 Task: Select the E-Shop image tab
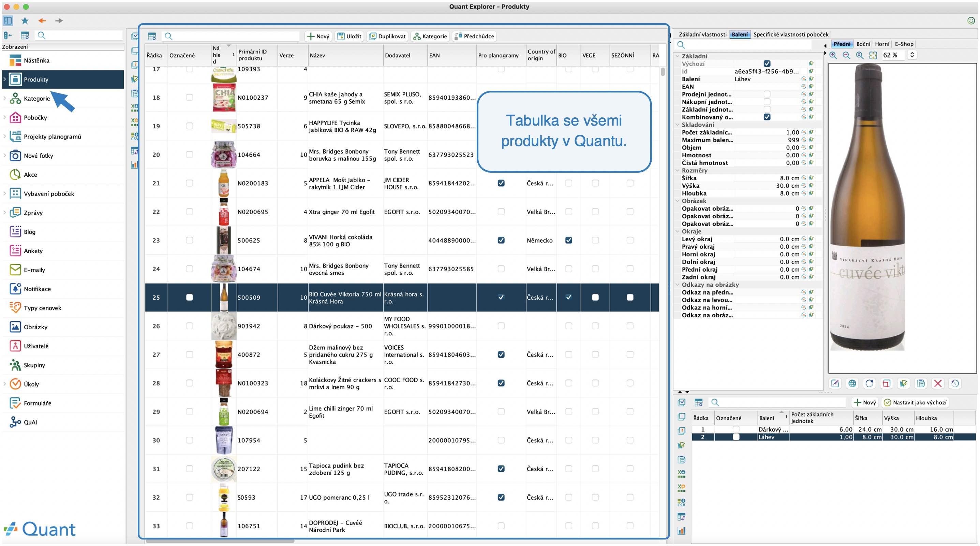coord(904,44)
